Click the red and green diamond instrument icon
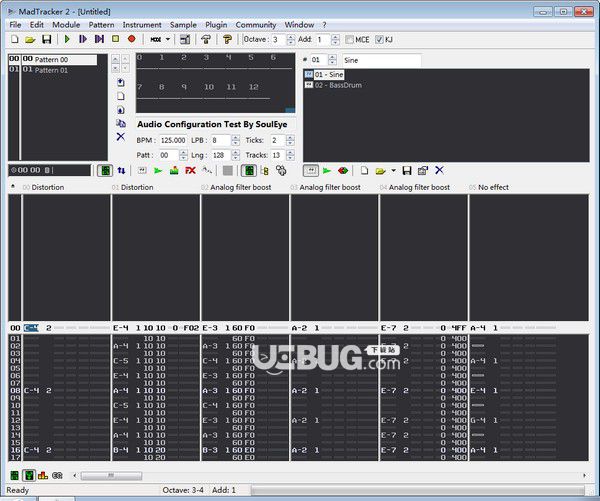 343,170
